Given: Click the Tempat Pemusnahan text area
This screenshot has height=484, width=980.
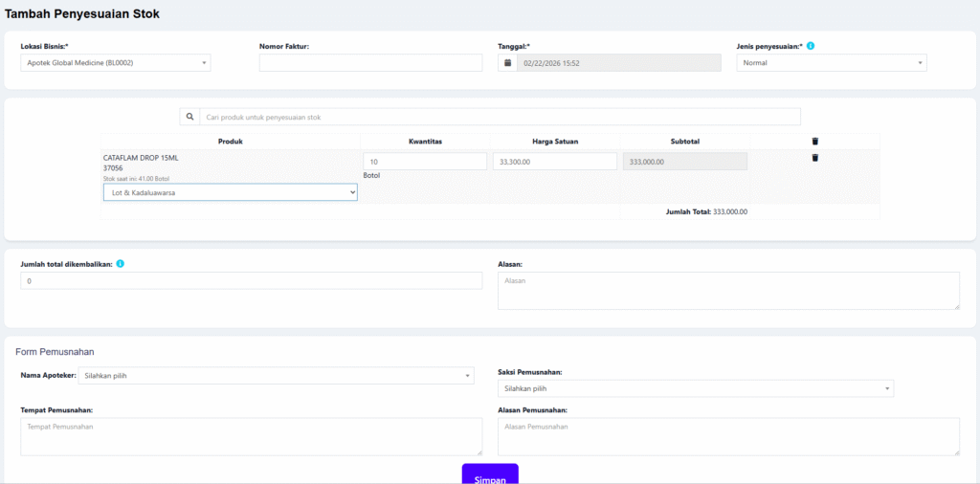Looking at the screenshot, I should coord(251,436).
